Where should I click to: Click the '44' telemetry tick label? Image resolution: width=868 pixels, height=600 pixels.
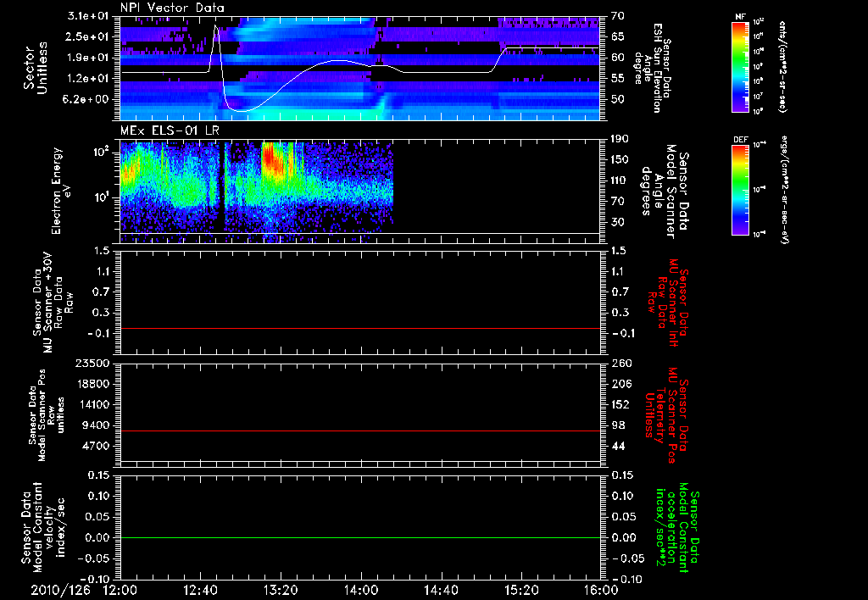[618, 446]
